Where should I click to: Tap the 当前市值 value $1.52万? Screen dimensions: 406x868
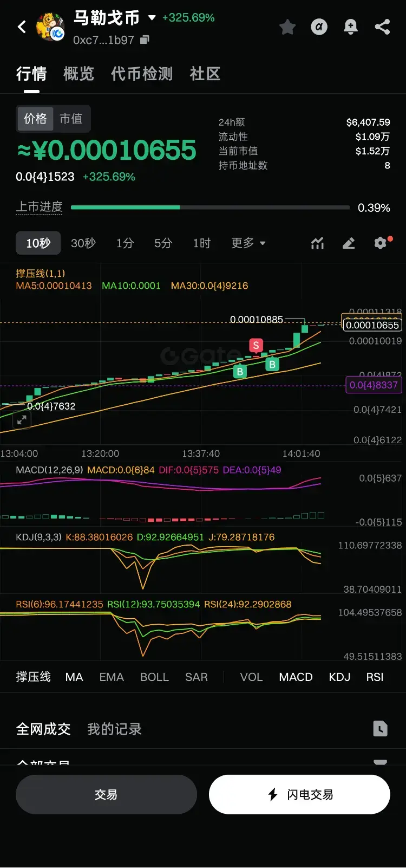tap(372, 151)
